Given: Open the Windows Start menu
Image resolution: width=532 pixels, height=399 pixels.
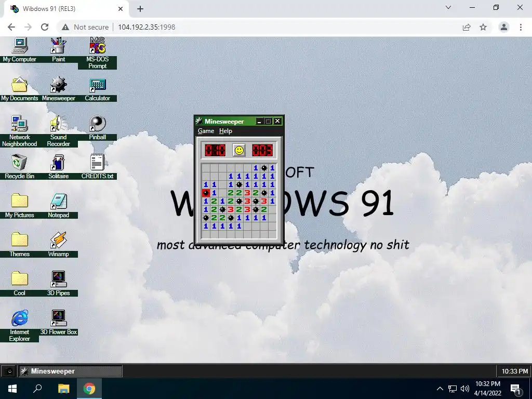Looking at the screenshot, I should point(12,389).
